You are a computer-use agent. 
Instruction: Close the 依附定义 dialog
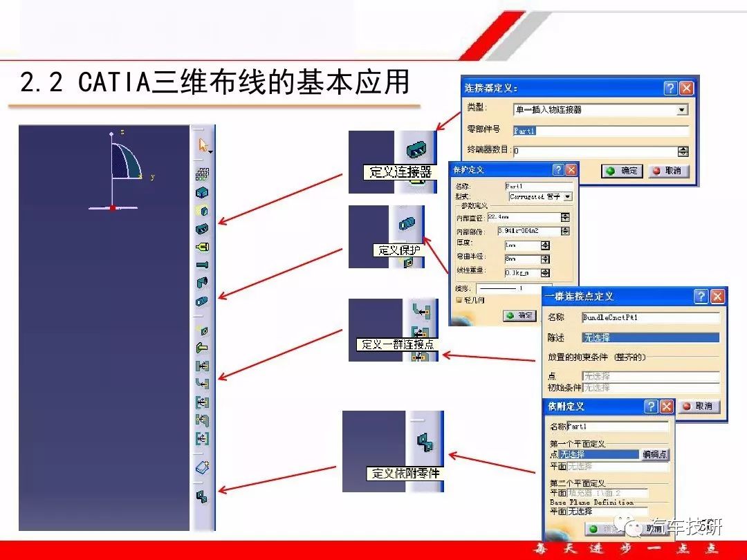[x=666, y=407]
